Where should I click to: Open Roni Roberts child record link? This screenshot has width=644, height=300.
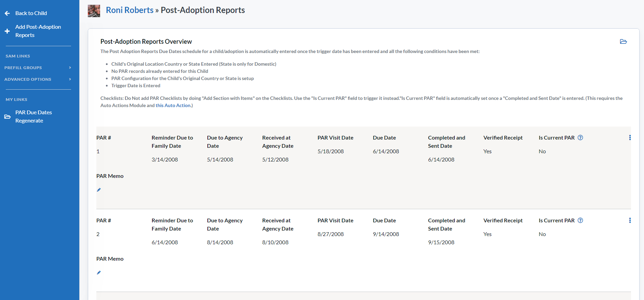point(130,10)
